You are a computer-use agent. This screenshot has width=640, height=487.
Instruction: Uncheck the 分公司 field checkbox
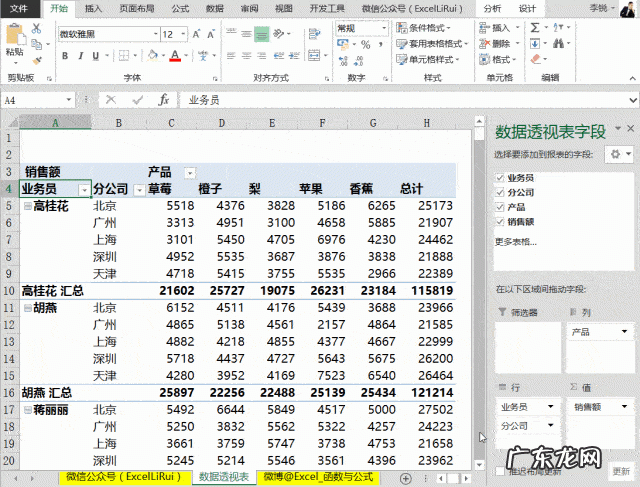(x=499, y=192)
